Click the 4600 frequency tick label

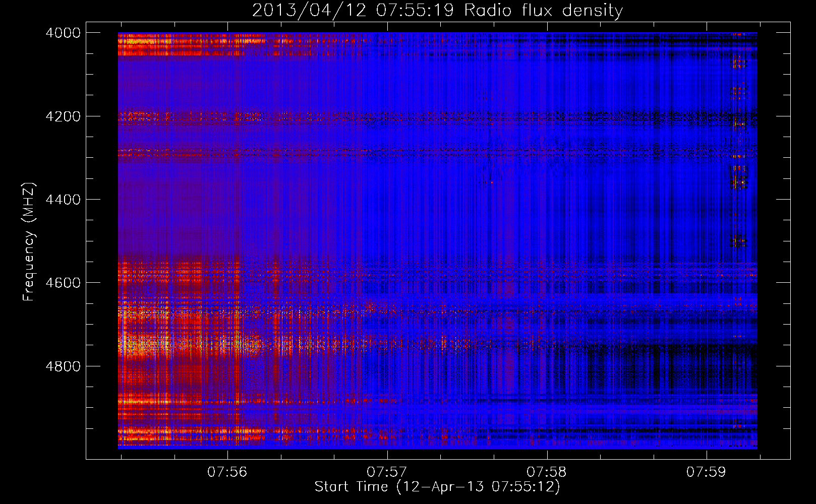click(x=63, y=283)
